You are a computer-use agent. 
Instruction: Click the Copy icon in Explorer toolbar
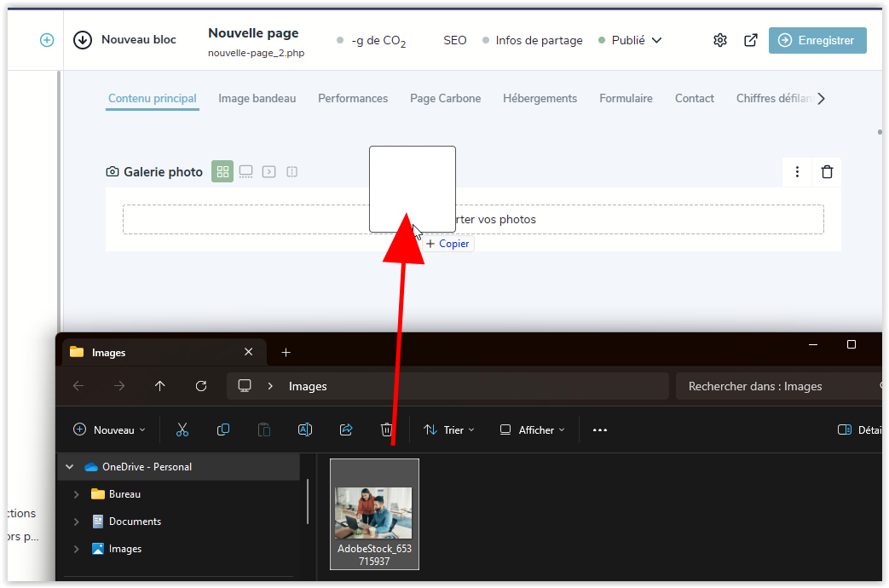pyautogui.click(x=223, y=430)
